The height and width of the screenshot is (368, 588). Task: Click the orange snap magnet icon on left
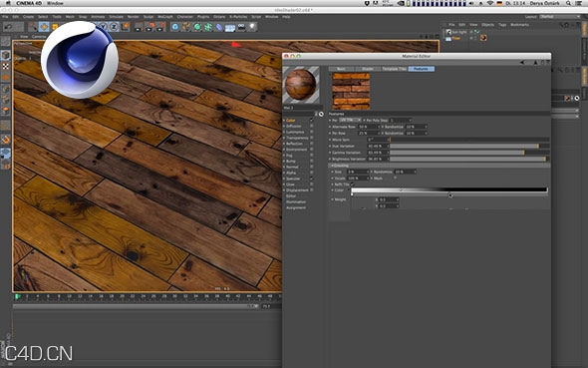[6, 140]
